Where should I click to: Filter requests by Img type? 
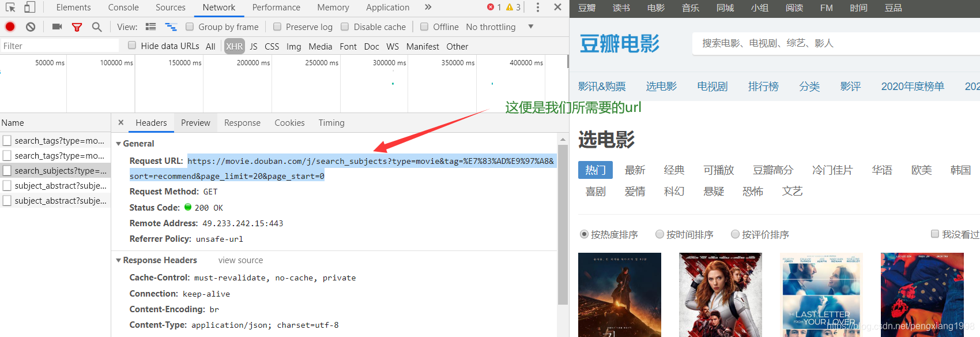294,46
